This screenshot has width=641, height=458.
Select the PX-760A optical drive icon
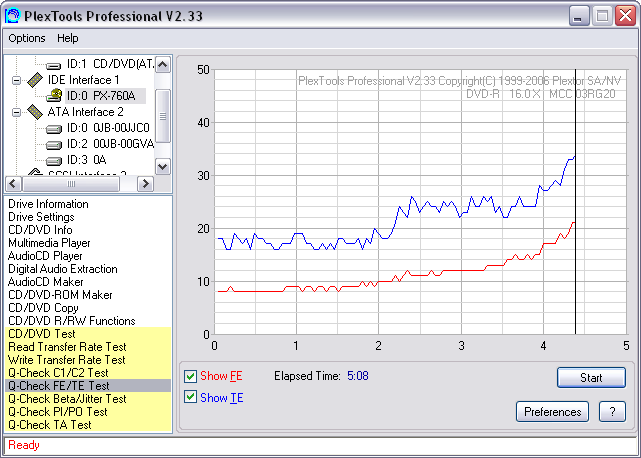[54, 96]
